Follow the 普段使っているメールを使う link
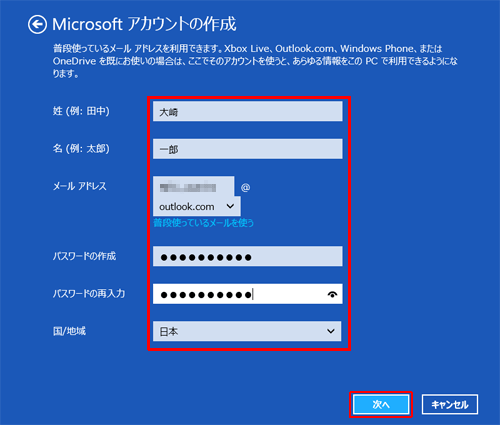This screenshot has width=500, height=425. (x=203, y=223)
